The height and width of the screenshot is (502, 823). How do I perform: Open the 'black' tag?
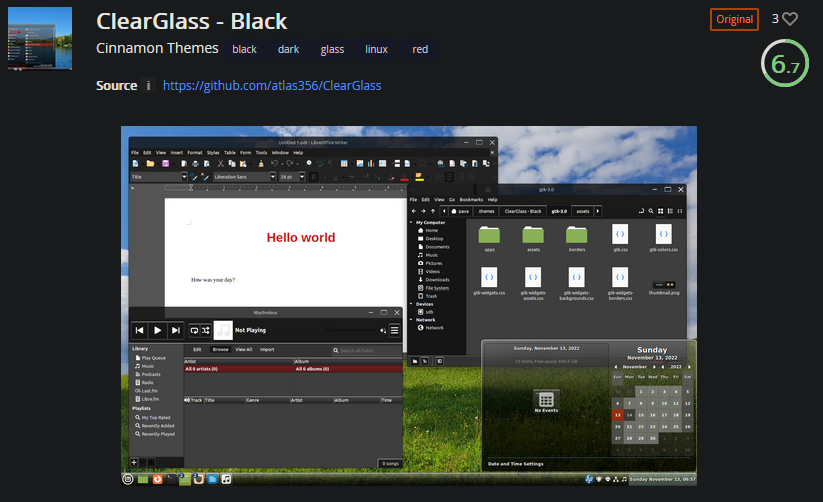tap(244, 49)
